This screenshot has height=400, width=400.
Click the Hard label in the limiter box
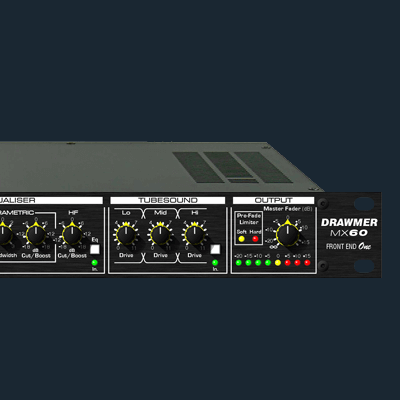coord(255,232)
